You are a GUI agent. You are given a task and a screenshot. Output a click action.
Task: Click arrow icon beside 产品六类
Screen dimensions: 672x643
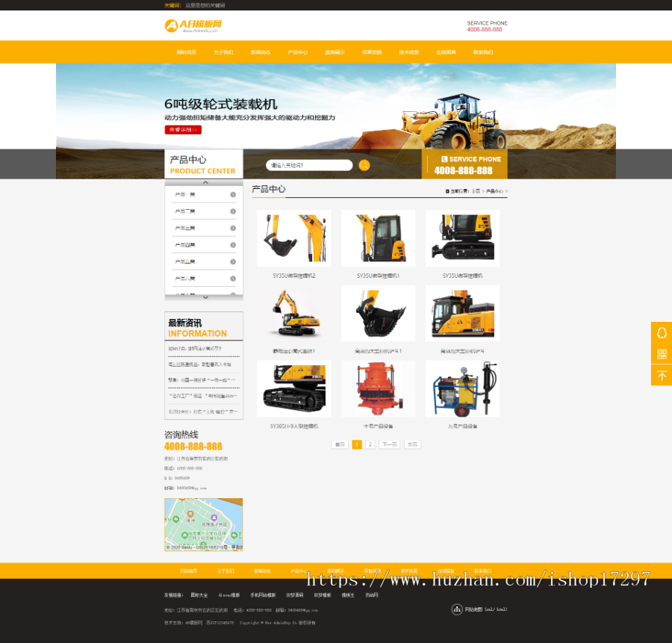(x=233, y=279)
